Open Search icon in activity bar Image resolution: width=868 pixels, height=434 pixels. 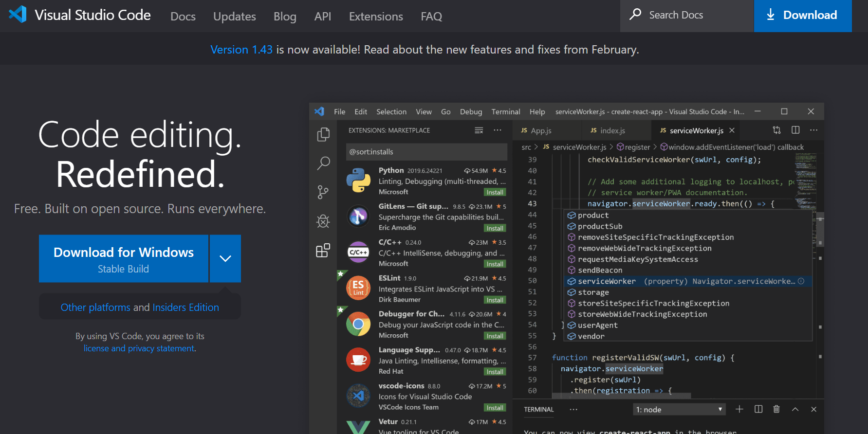coord(323,163)
